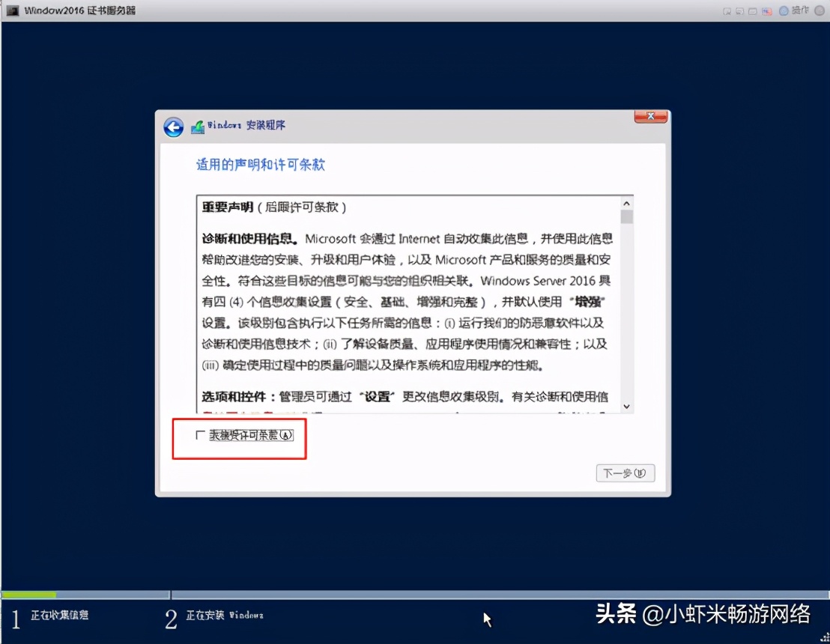Click step 2 label 正在安装 Windows
Screen dimensions: 830x644
225,615
